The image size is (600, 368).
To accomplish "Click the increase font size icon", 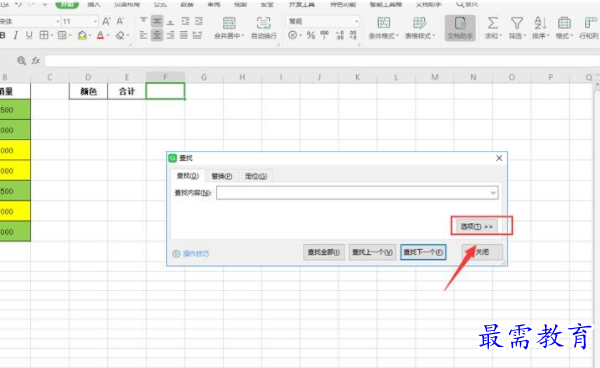I will 106,21.
